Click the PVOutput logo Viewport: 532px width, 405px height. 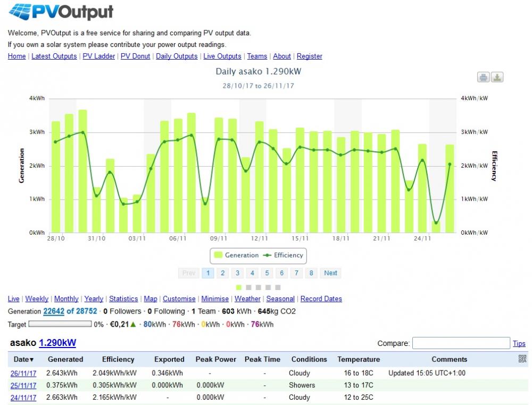[x=61, y=12]
